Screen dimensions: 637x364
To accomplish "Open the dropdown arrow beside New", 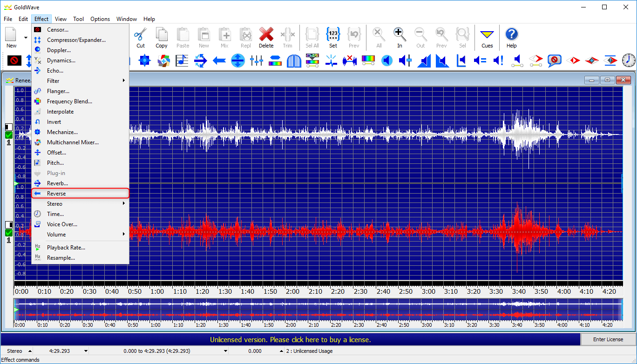I will click(25, 37).
